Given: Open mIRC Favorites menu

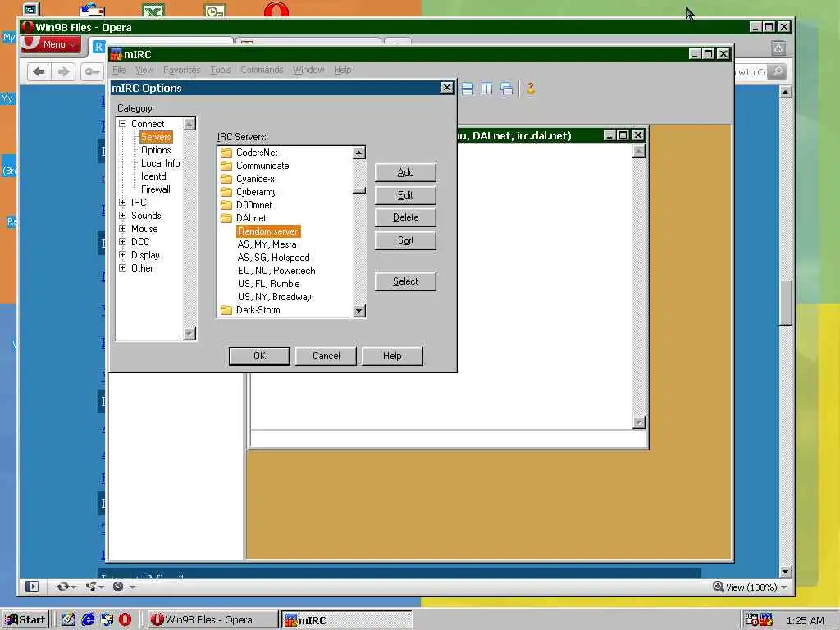Looking at the screenshot, I should tap(181, 70).
